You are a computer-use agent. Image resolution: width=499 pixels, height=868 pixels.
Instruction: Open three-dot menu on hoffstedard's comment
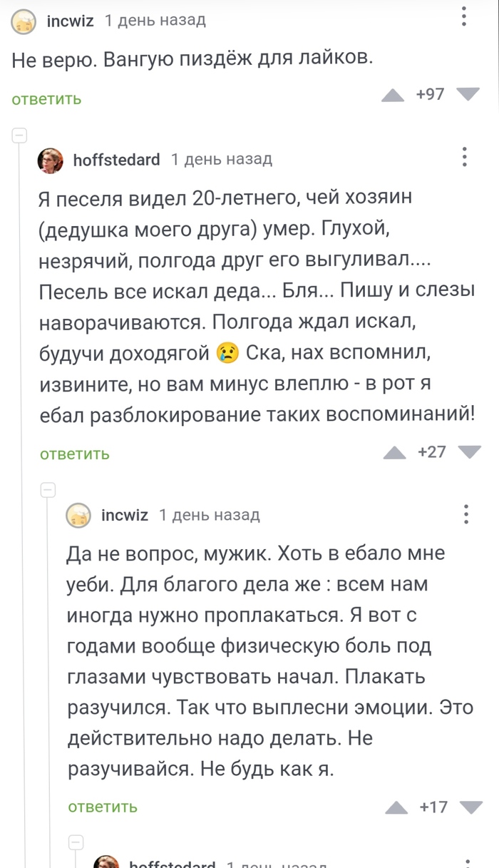click(465, 157)
